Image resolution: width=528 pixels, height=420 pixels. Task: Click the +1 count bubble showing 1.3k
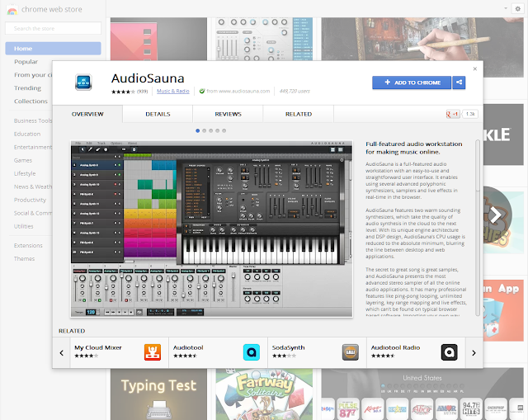coord(470,114)
